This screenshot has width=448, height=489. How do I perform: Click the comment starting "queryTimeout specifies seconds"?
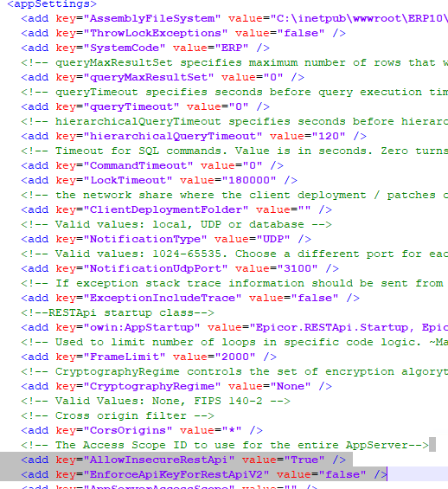[x=234, y=93]
